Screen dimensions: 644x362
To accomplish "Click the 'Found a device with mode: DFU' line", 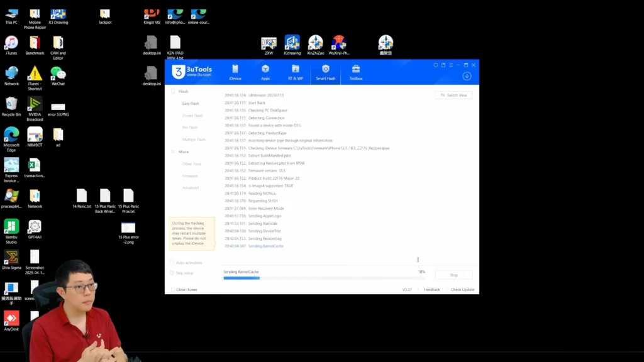I will [263, 126].
